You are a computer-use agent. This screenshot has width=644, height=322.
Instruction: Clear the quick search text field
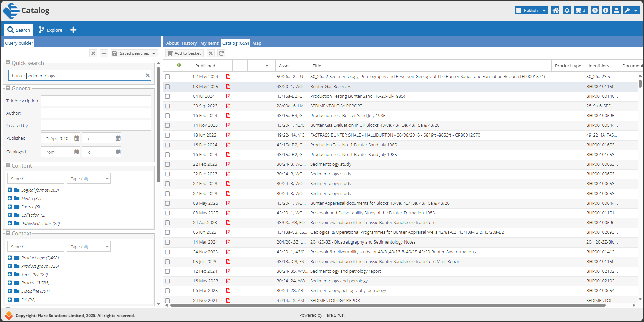tap(147, 76)
